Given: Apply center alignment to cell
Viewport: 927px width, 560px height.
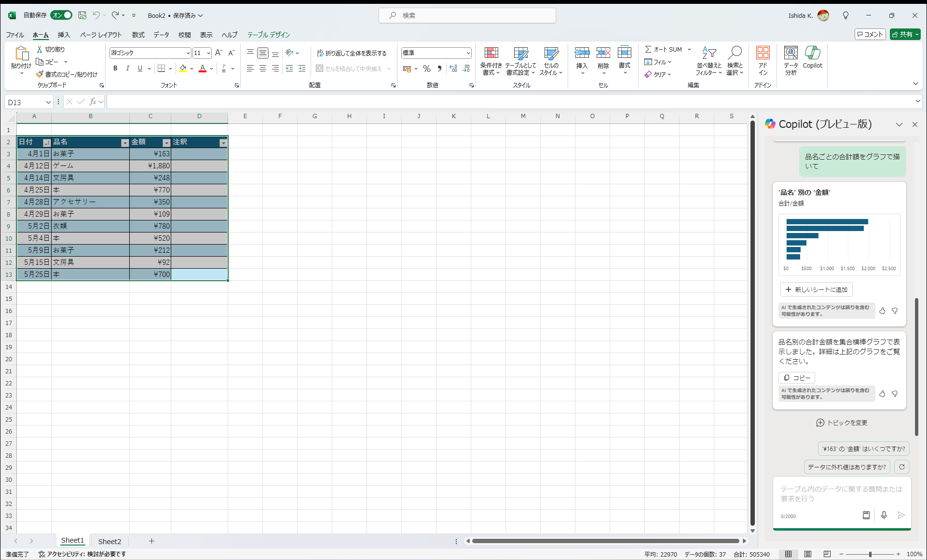Looking at the screenshot, I should (263, 68).
